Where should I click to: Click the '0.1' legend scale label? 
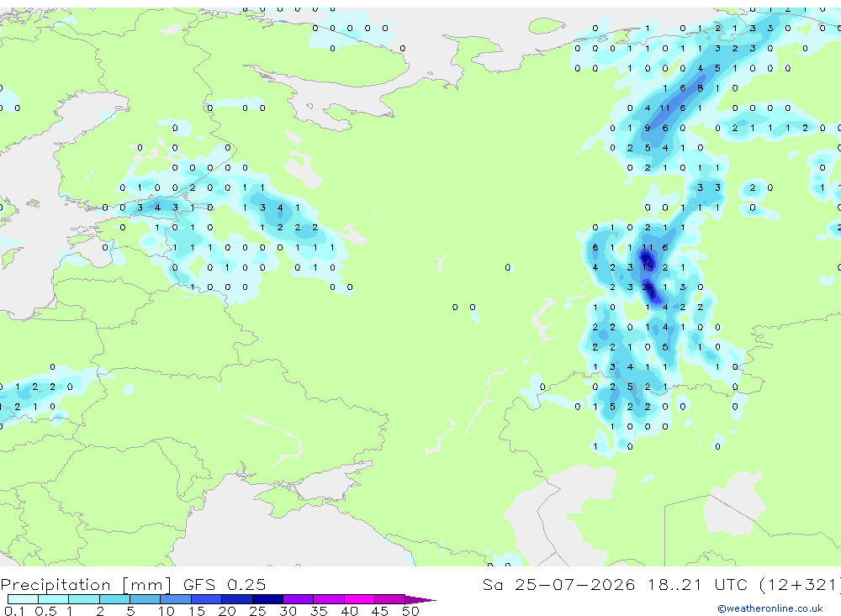point(14,611)
